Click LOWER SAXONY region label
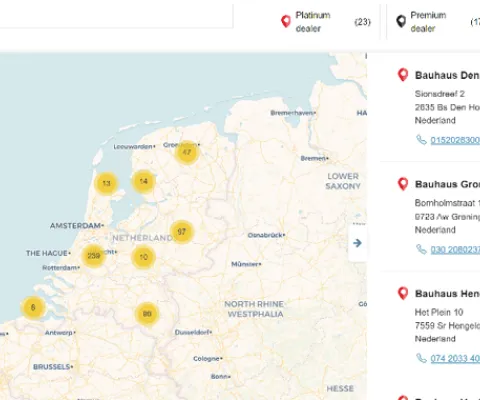 click(x=343, y=181)
